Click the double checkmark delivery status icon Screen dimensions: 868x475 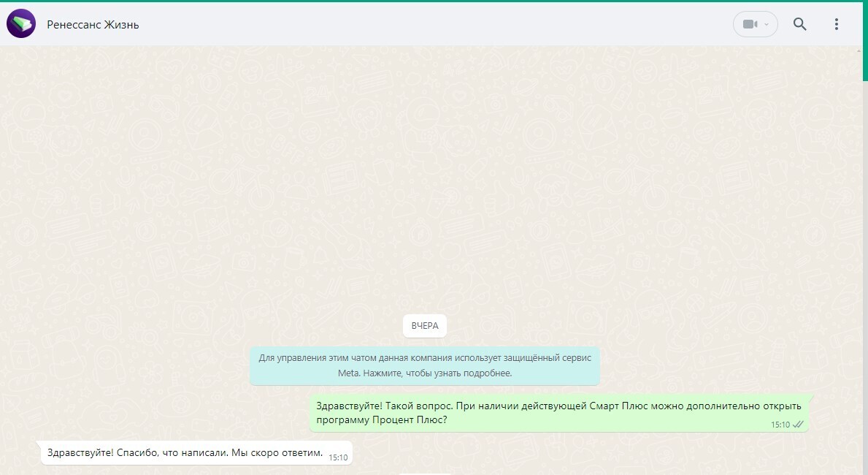click(x=798, y=425)
